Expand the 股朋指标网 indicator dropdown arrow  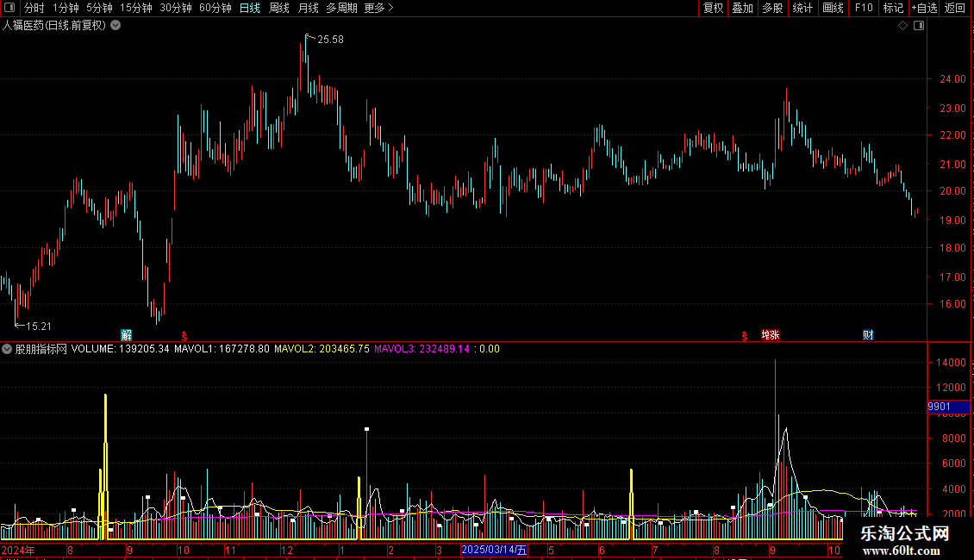coord(7,349)
